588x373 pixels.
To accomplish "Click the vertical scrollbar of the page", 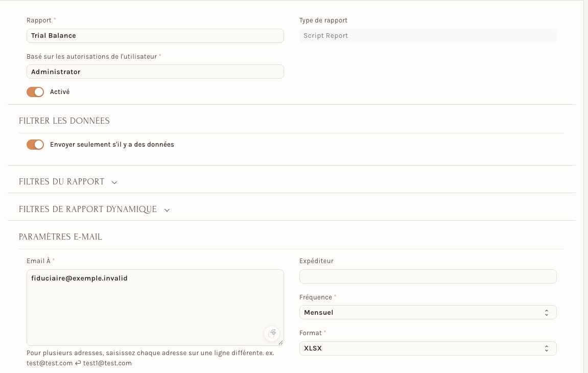I will tap(585, 186).
